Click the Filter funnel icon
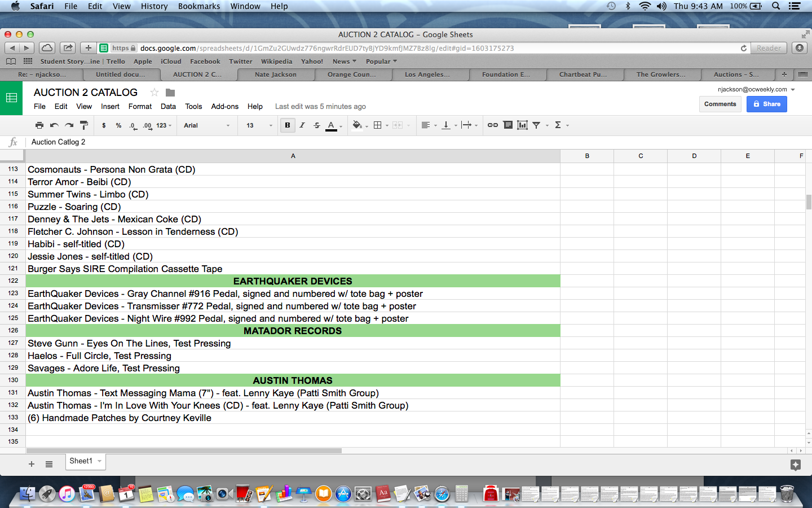 click(536, 125)
